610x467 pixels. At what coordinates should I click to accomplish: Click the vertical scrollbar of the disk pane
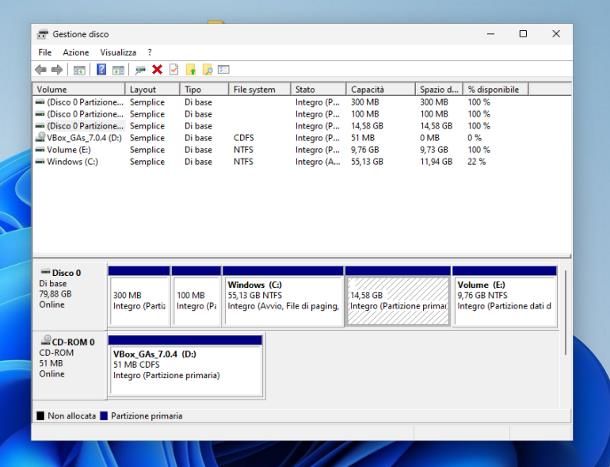point(565,313)
